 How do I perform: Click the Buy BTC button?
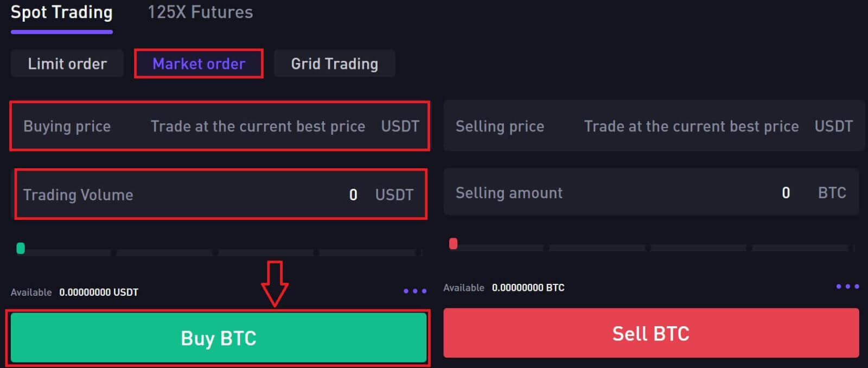pos(219,338)
